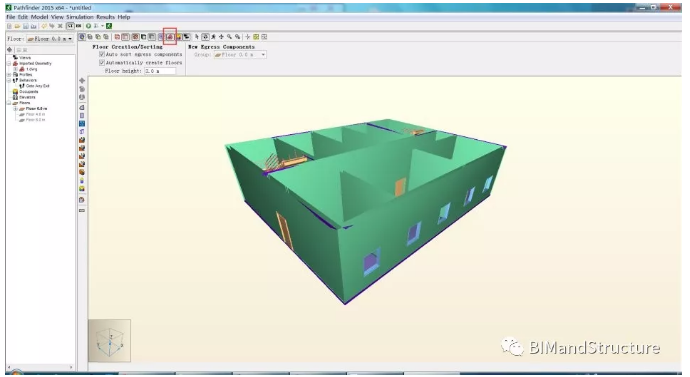Switch to ST steering mode
Screen dimensions: 690x377
point(70,26)
